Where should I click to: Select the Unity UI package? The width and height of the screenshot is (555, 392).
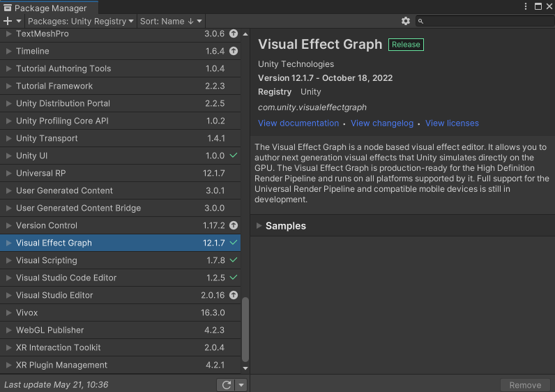pyautogui.click(x=121, y=156)
